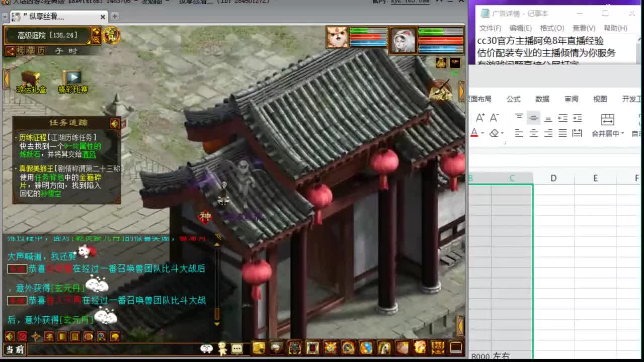
Task: Click the gold tower icon next to the monitor icon
Action: pyautogui.click(x=438, y=347)
